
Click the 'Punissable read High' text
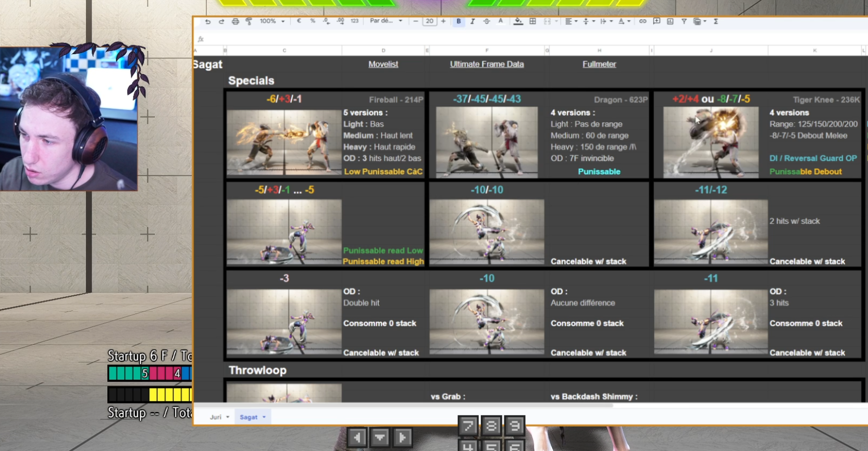click(383, 261)
